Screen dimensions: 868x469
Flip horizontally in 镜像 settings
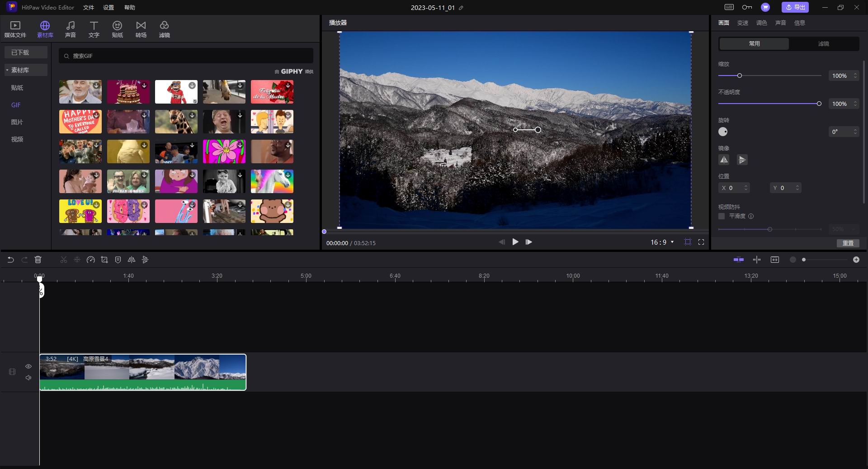724,160
